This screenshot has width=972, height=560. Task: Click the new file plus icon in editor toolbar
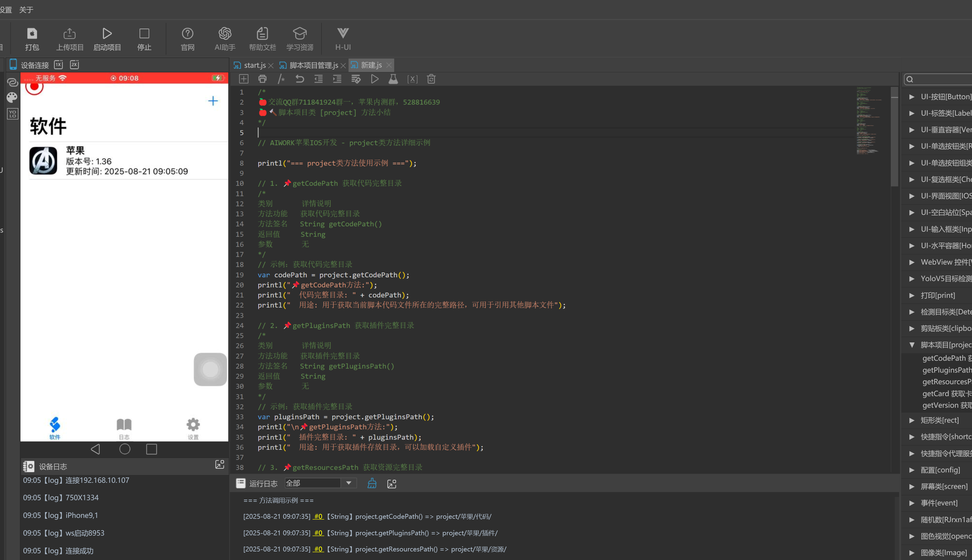[244, 79]
